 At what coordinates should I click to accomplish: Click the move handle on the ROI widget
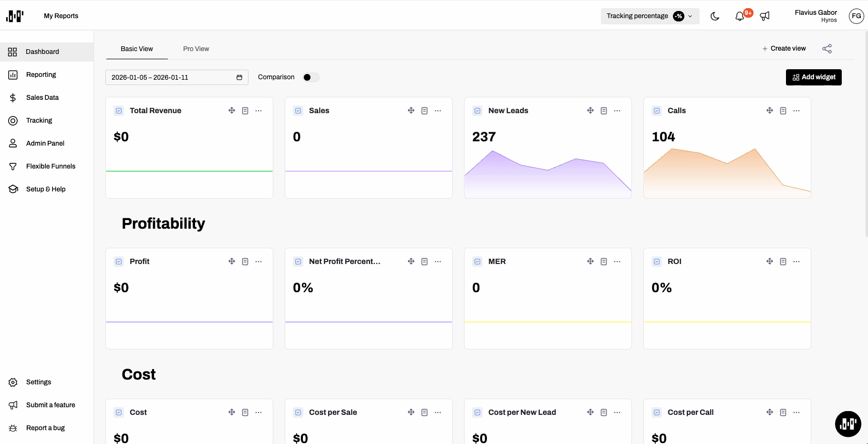(770, 262)
